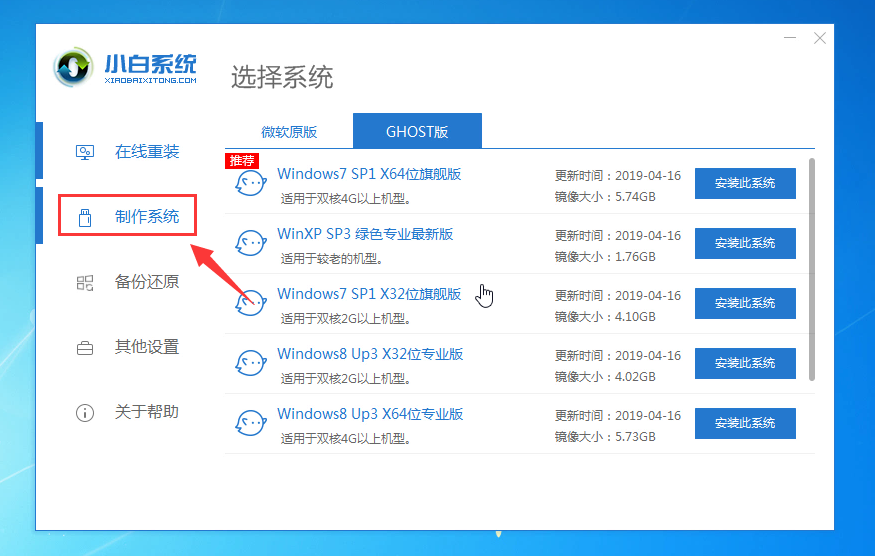
Task: Install Windows8 Up3 X64位专业版 with 安装此系统
Action: pos(745,423)
